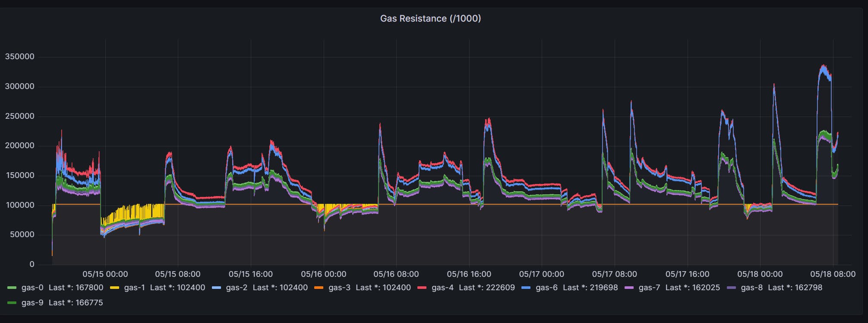Click the red gas-4 color swatch
The image size is (868, 323).
[x=422, y=288]
